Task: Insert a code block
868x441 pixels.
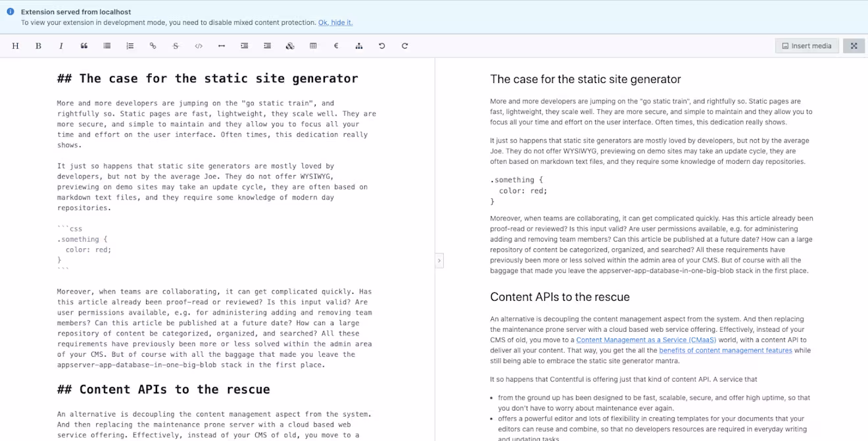Action: (x=199, y=46)
